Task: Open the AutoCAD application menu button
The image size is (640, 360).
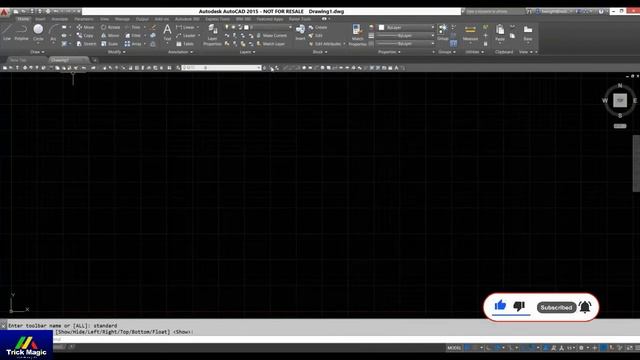Action: [x=4, y=12]
